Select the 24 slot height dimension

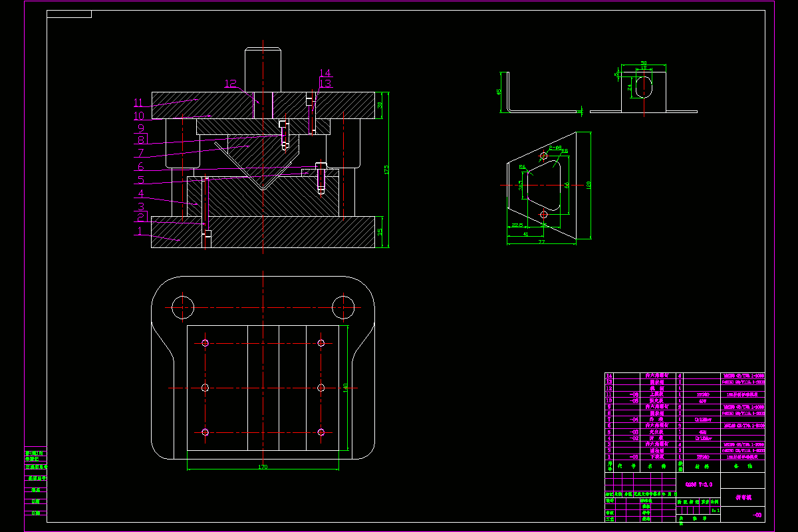(x=630, y=87)
